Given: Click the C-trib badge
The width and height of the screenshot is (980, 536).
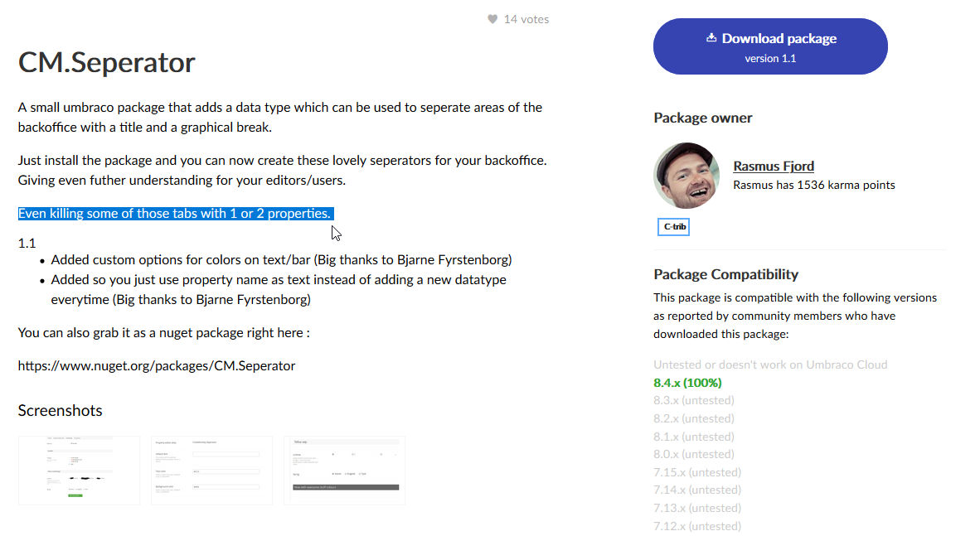Looking at the screenshot, I should 673,227.
